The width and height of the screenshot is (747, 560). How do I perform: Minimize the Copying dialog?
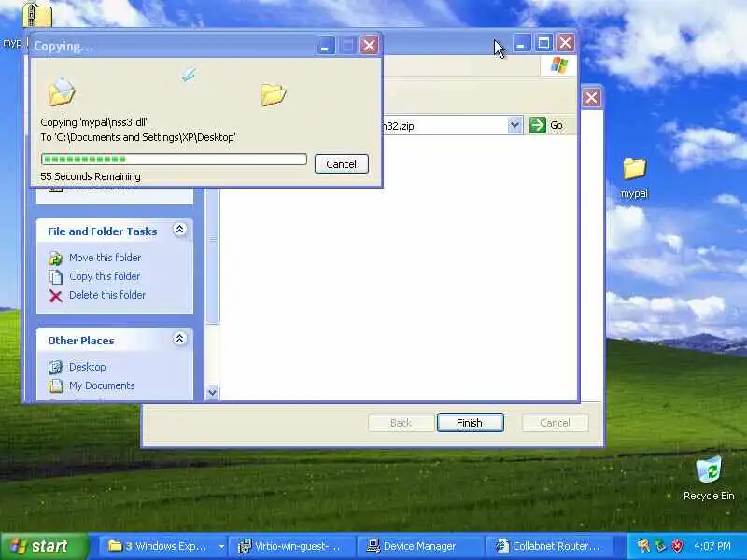325,46
